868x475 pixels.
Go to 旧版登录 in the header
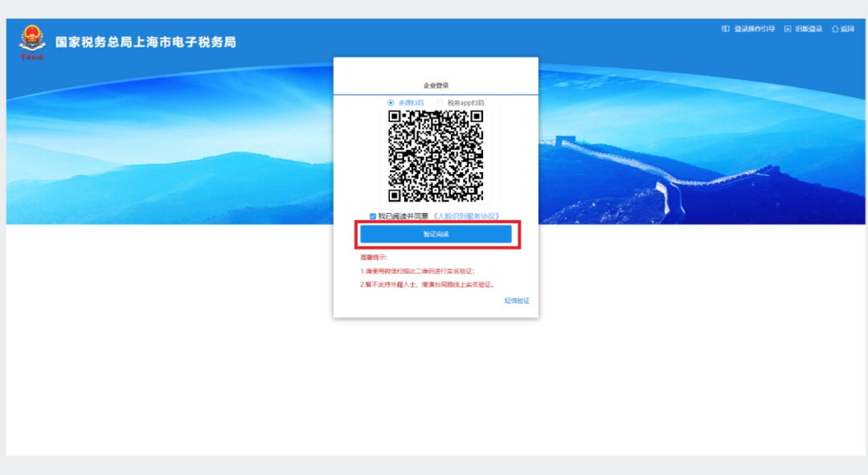coord(809,29)
